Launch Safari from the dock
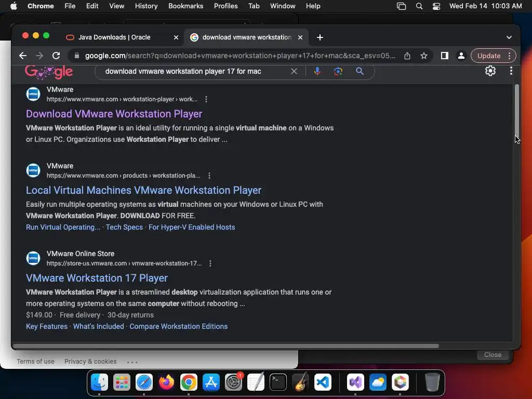Image resolution: width=532 pixels, height=399 pixels. click(x=144, y=382)
